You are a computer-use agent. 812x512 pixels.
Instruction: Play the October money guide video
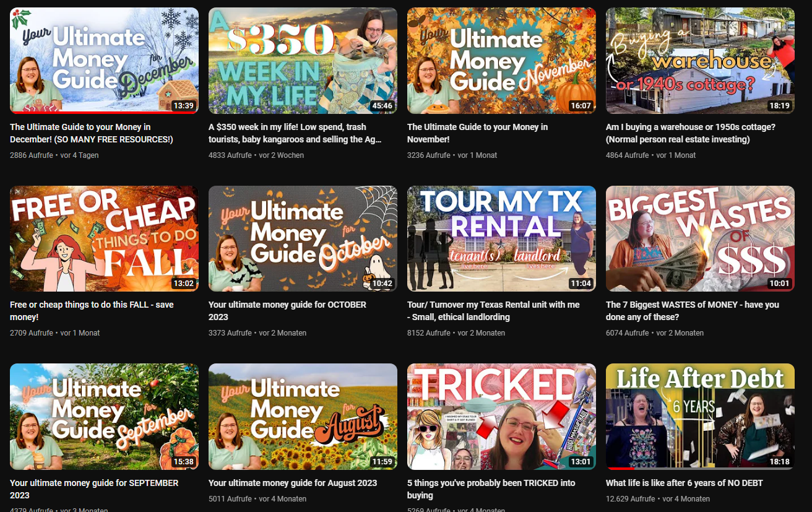[303, 238]
